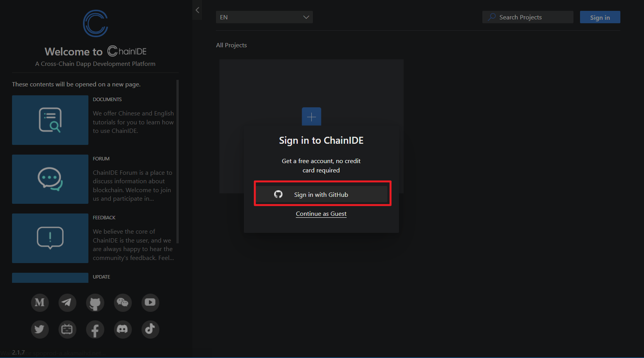Click the plus new project tile
Image resolution: width=644 pixels, height=358 pixels.
pos(311,117)
